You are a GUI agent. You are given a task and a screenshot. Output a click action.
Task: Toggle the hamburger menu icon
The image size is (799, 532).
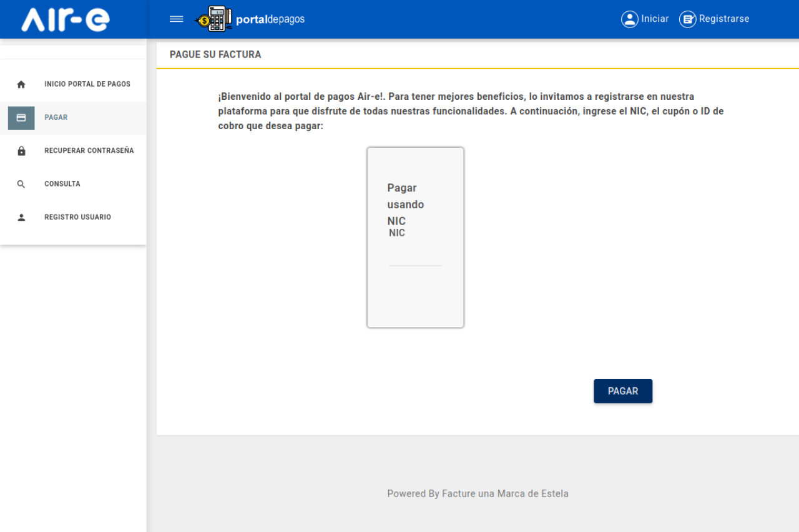177,19
